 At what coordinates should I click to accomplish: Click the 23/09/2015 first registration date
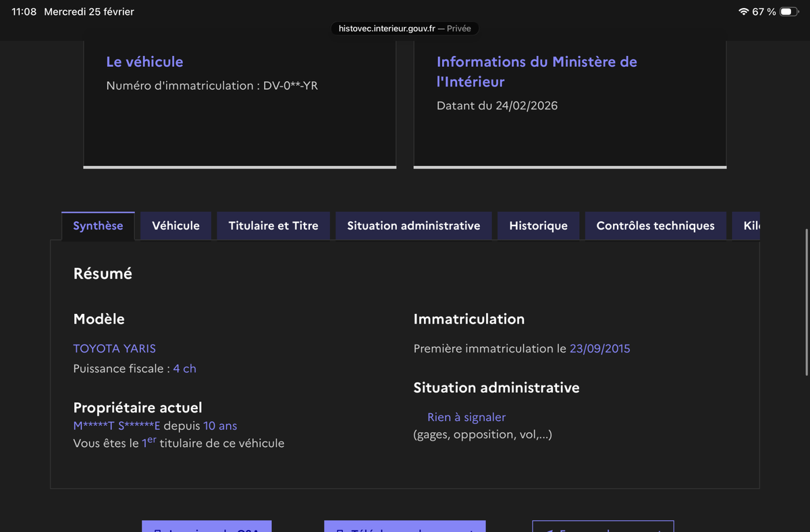(599, 348)
